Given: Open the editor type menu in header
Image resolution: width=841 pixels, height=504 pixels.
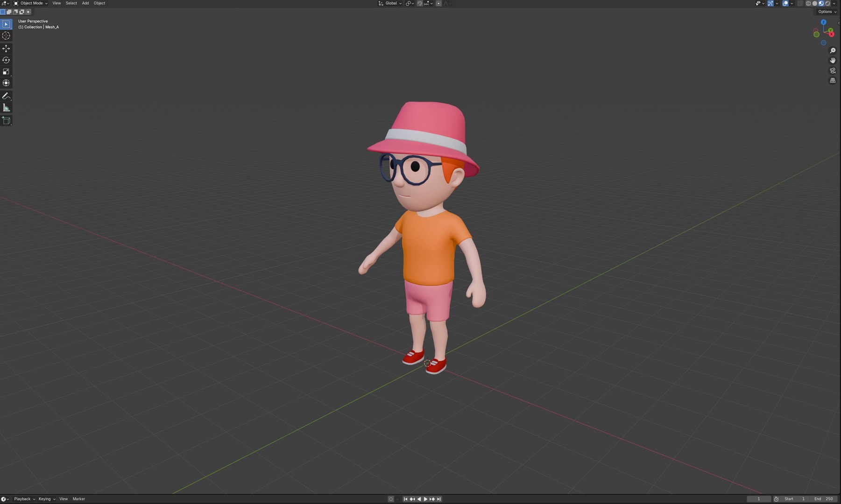Looking at the screenshot, I should (5, 3).
